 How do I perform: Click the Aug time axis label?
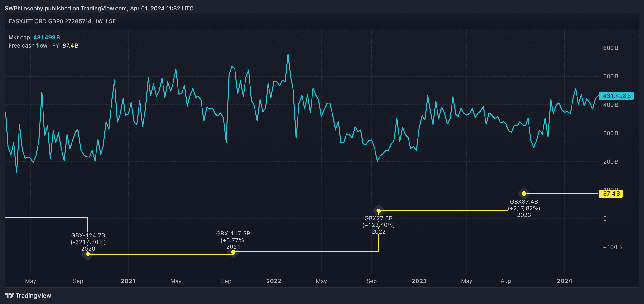pyautogui.click(x=506, y=281)
